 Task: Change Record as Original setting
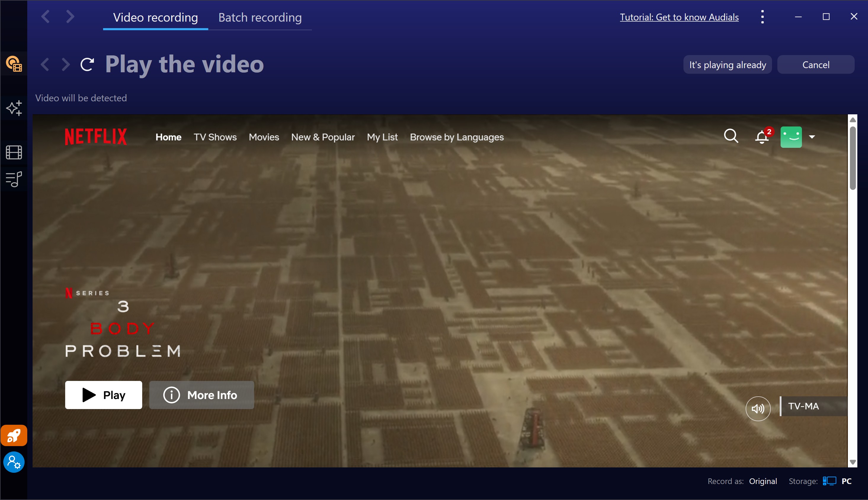click(763, 481)
